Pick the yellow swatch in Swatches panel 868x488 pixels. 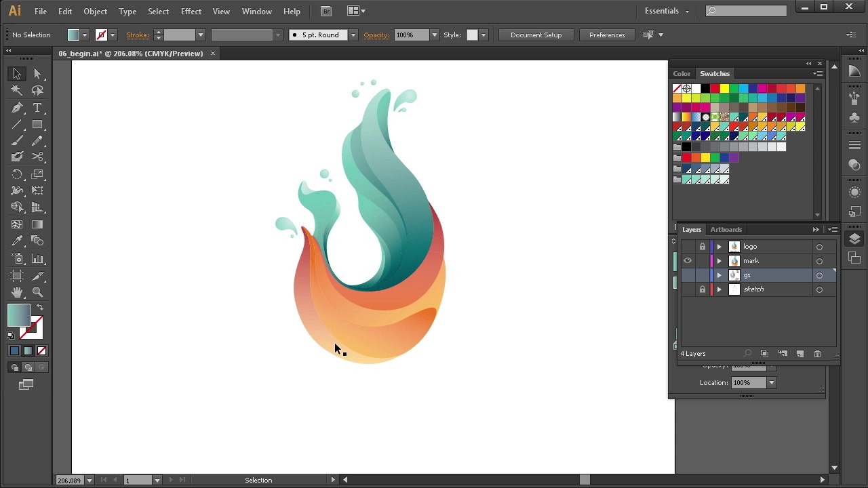pyautogui.click(x=724, y=89)
